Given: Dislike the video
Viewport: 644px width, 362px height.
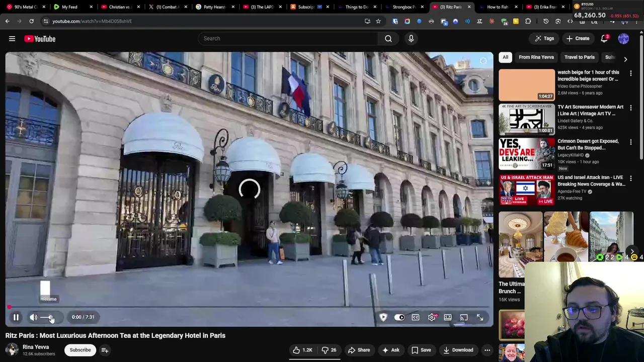Looking at the screenshot, I should [329, 350].
